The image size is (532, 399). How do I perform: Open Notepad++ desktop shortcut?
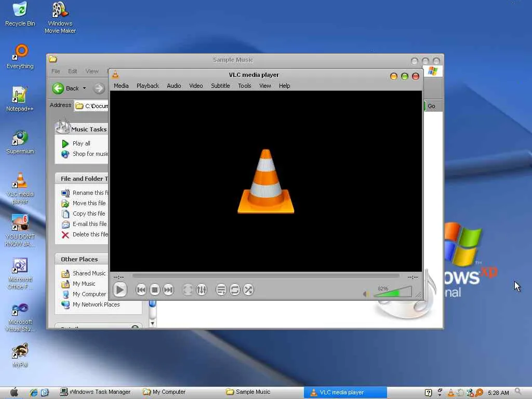click(x=20, y=99)
